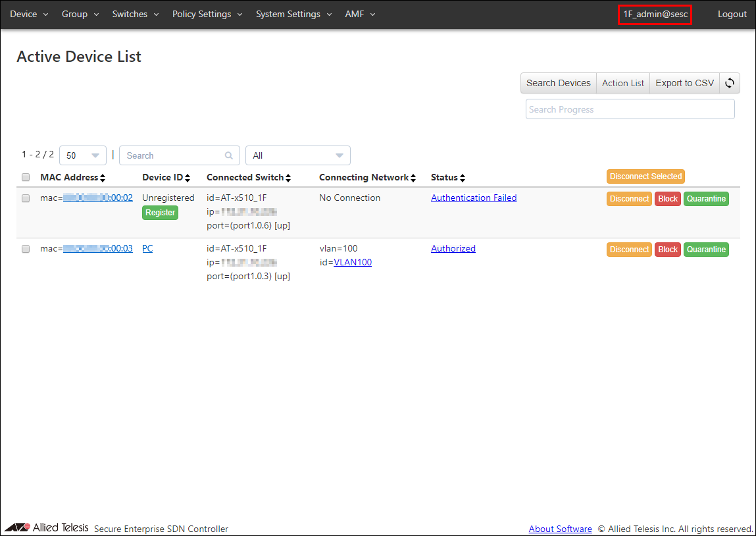Select the checkbox for the PC device row
Viewport: 756px width, 536px height.
pyautogui.click(x=26, y=249)
